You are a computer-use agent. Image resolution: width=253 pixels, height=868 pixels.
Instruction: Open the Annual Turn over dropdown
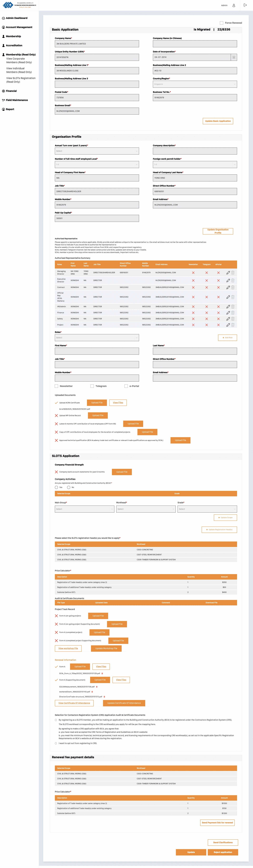tap(97, 151)
